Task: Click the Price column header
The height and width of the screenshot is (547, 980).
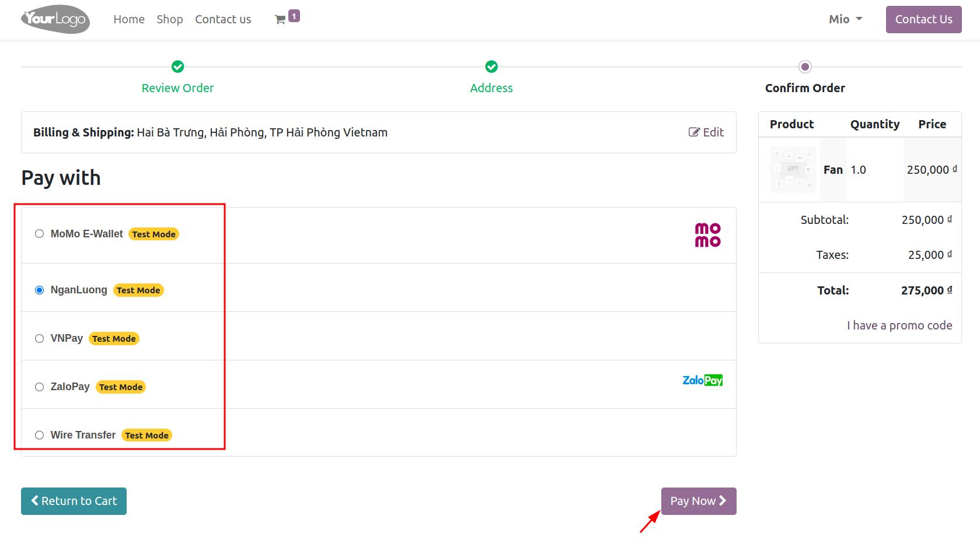Action: pos(932,124)
